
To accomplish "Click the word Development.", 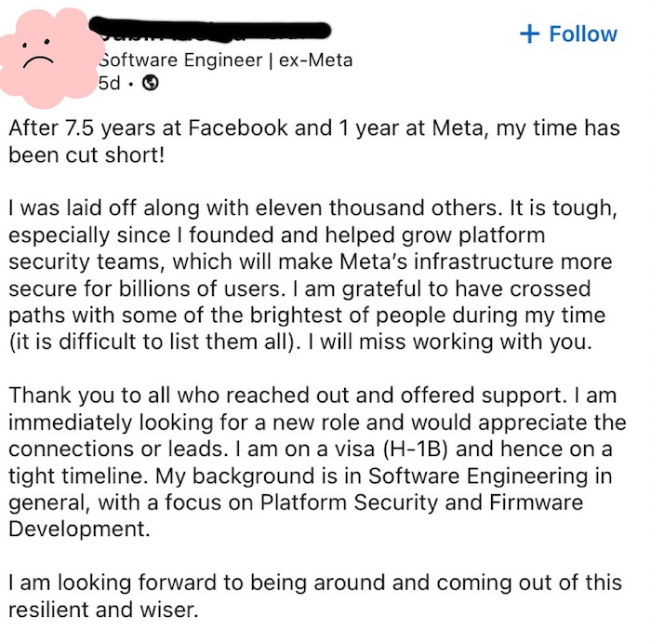I will point(79,530).
